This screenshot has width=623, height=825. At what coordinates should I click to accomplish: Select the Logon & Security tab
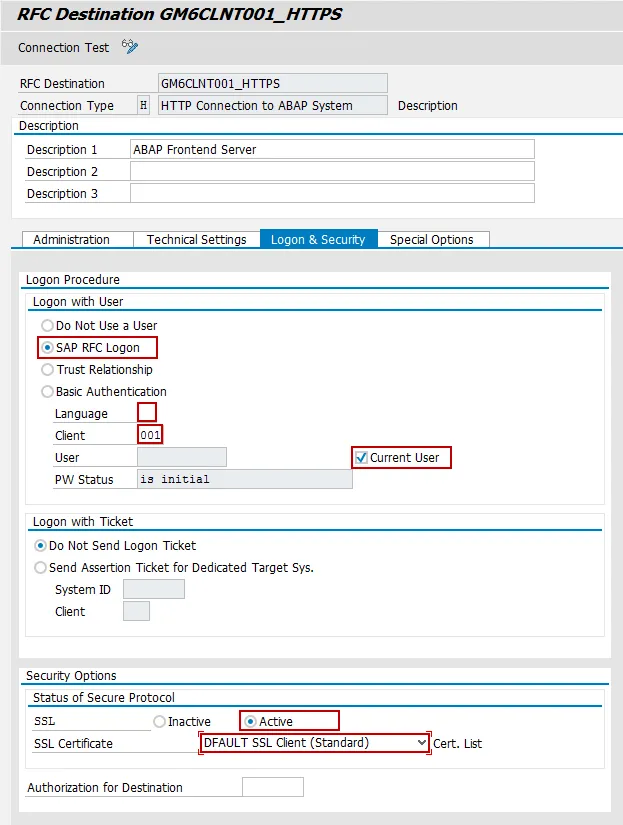(x=318, y=239)
